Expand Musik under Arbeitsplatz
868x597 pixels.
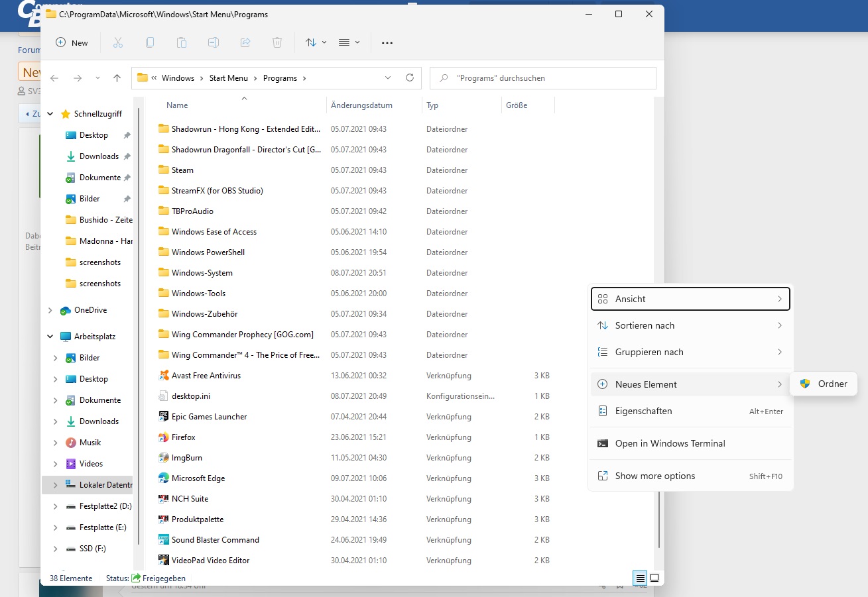click(x=56, y=443)
